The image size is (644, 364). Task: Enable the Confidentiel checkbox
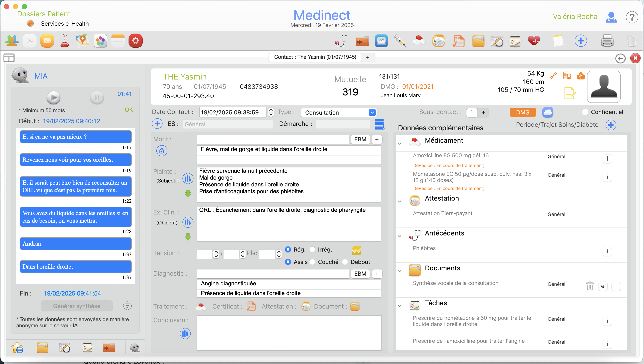point(585,112)
